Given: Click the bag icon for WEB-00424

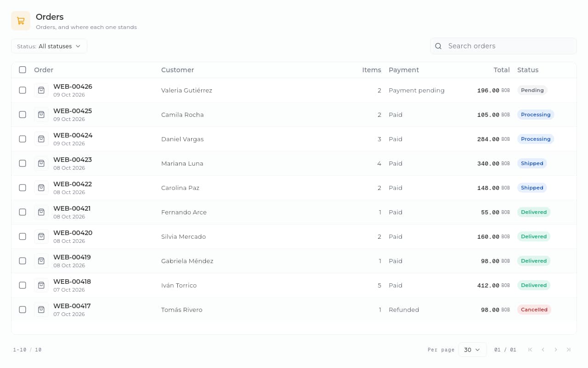Looking at the screenshot, I should 41,139.
